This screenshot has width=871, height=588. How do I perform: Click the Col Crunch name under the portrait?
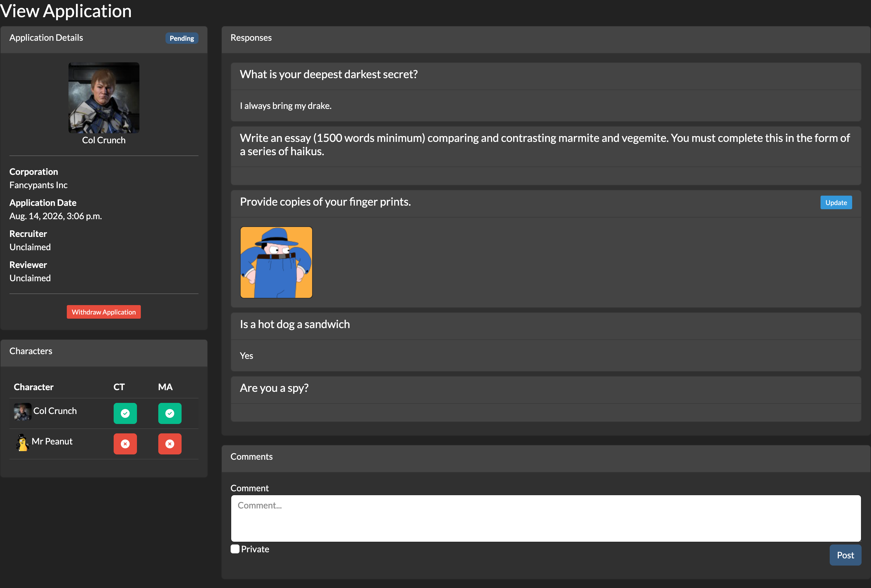coord(104,140)
